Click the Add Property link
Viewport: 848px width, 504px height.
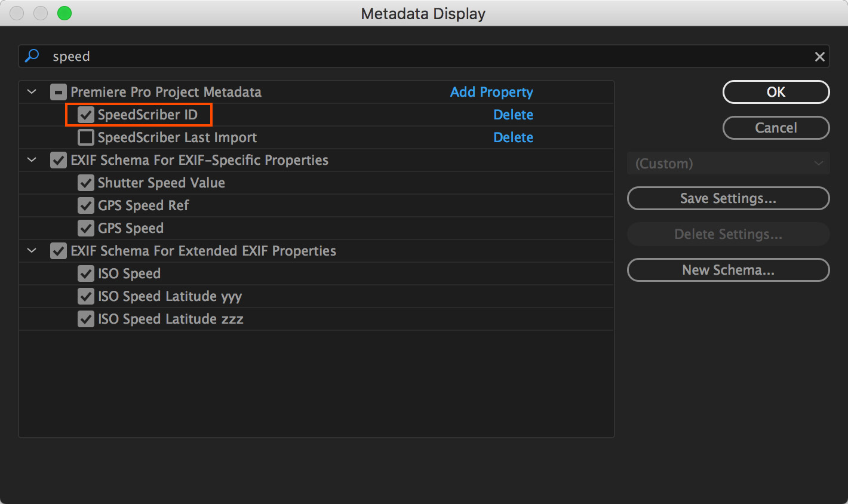(x=491, y=92)
